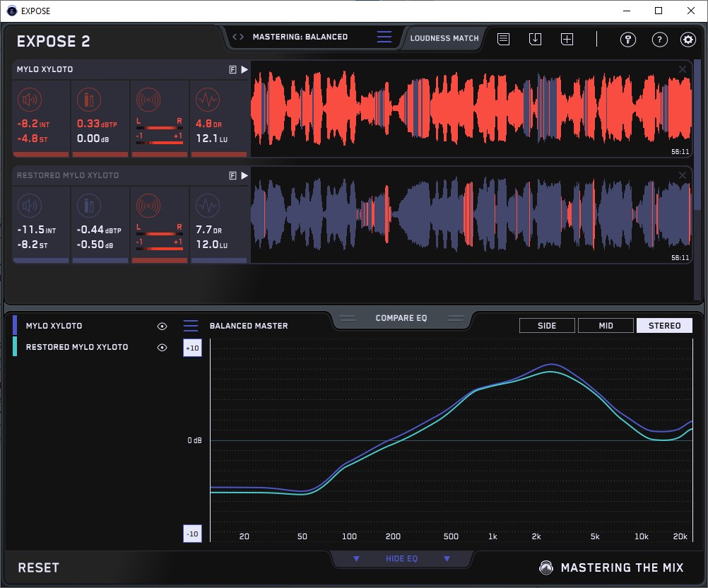Click the stereo field icon for Restored Mylo Xyloto

click(148, 205)
